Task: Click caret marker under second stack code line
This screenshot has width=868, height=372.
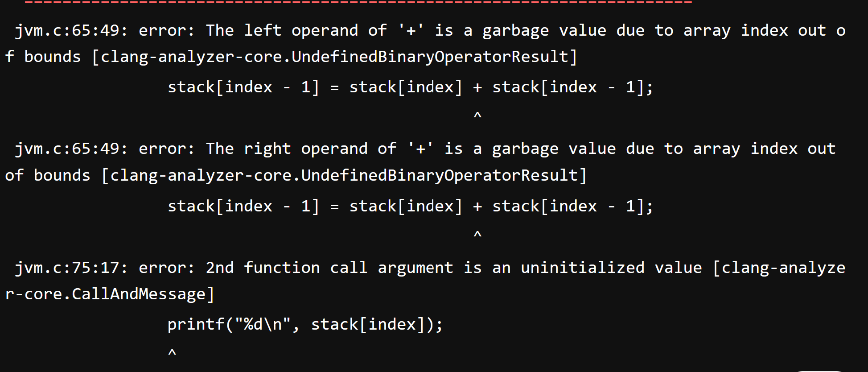Action: [477, 235]
